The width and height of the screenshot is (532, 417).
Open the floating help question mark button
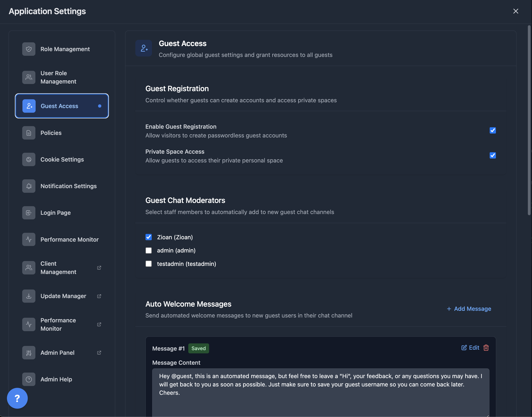point(17,398)
